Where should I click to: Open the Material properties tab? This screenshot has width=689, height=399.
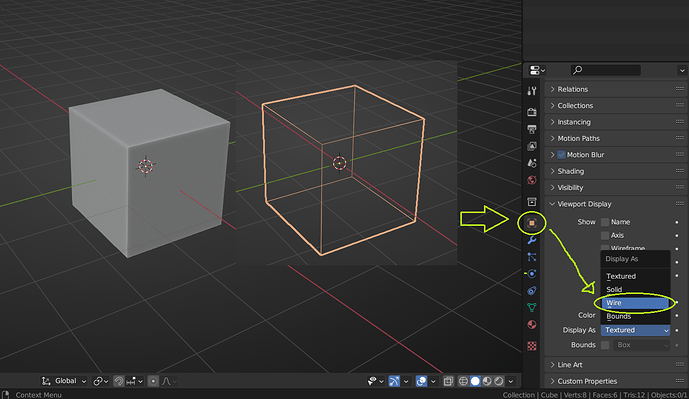click(x=532, y=324)
